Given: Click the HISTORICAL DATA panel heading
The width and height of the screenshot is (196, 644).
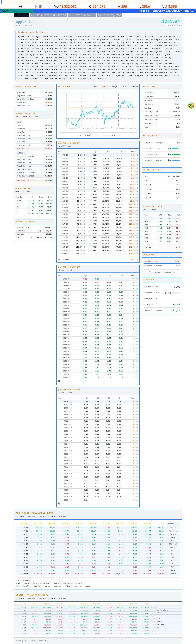Looking at the screenshot, I should [x=152, y=207].
